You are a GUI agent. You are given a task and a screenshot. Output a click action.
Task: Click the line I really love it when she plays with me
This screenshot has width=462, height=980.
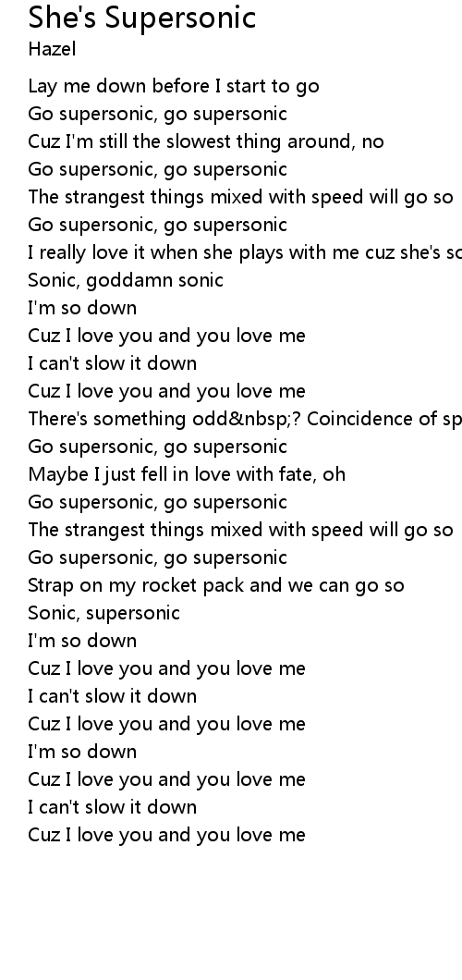pyautogui.click(x=245, y=252)
